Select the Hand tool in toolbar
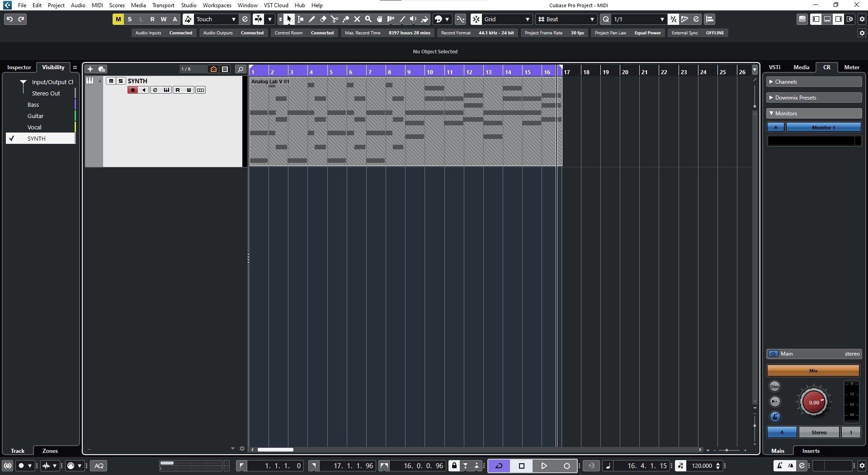Screen dimensions: 868x475 (x=380, y=19)
